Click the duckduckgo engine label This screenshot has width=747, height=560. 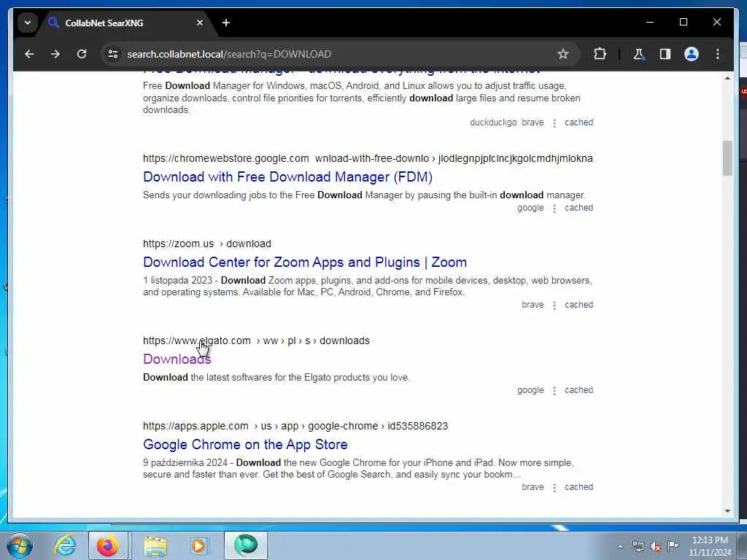coord(493,122)
